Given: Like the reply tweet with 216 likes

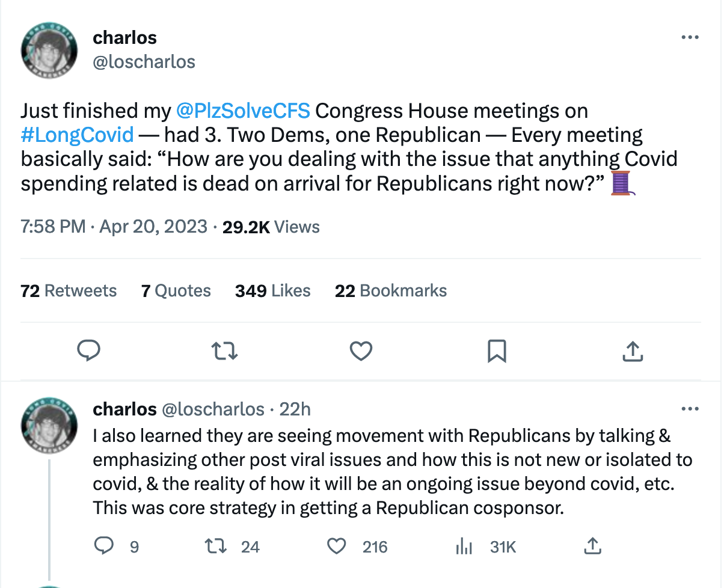Looking at the screenshot, I should point(337,546).
